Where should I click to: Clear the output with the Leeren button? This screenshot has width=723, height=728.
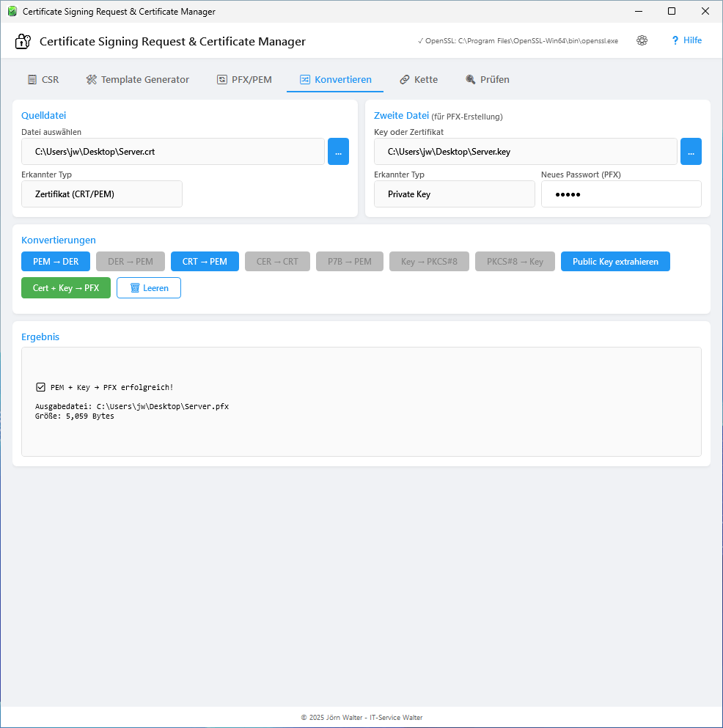click(148, 287)
